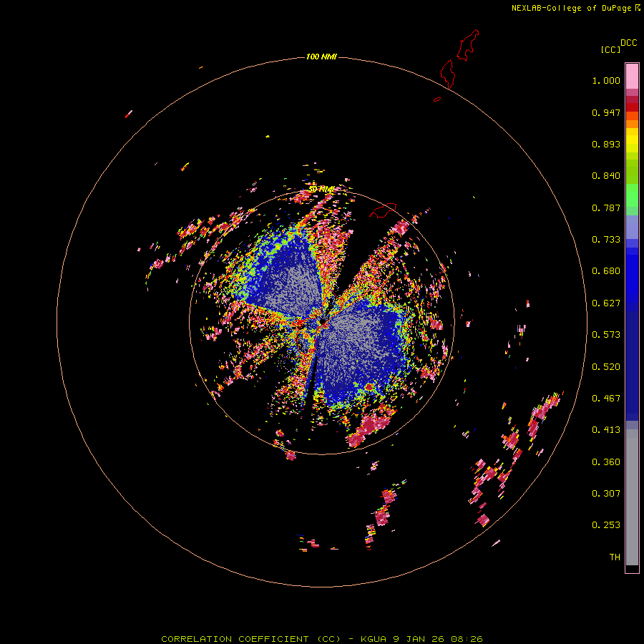
Task: Pick the bright red color bar segment
Action: [x=632, y=107]
